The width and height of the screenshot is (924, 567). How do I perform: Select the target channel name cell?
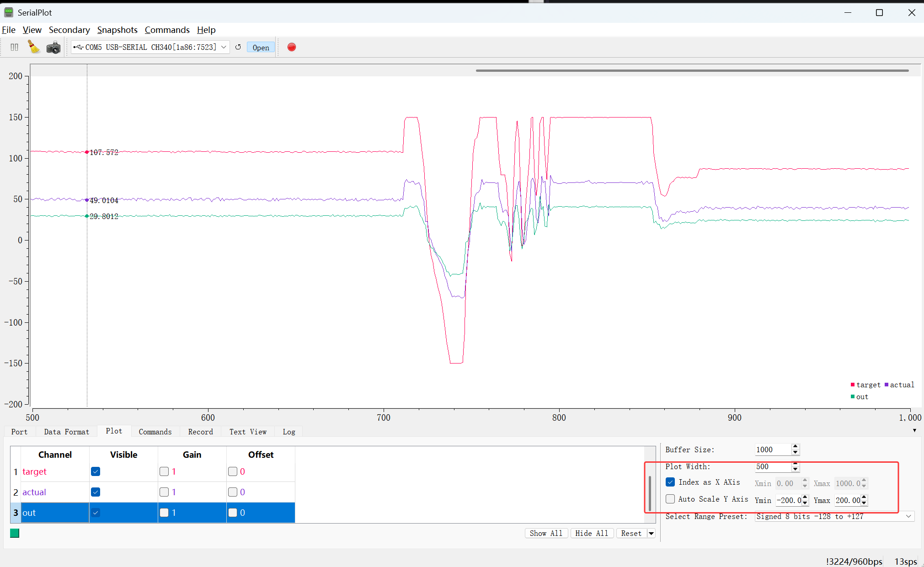point(55,471)
